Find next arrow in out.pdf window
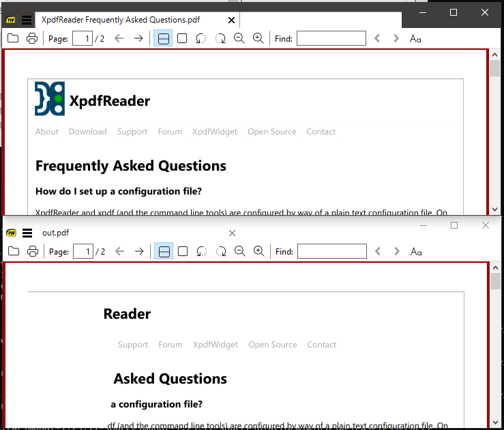 [x=397, y=251]
